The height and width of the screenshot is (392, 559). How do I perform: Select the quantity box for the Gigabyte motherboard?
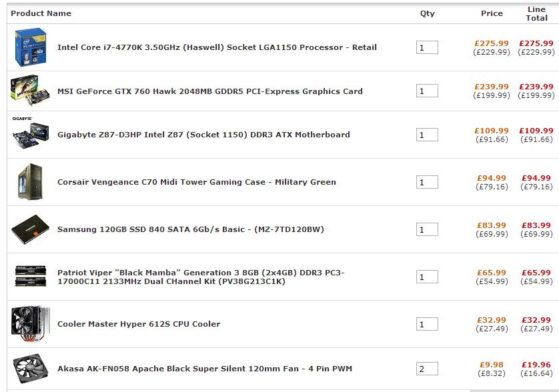click(427, 135)
